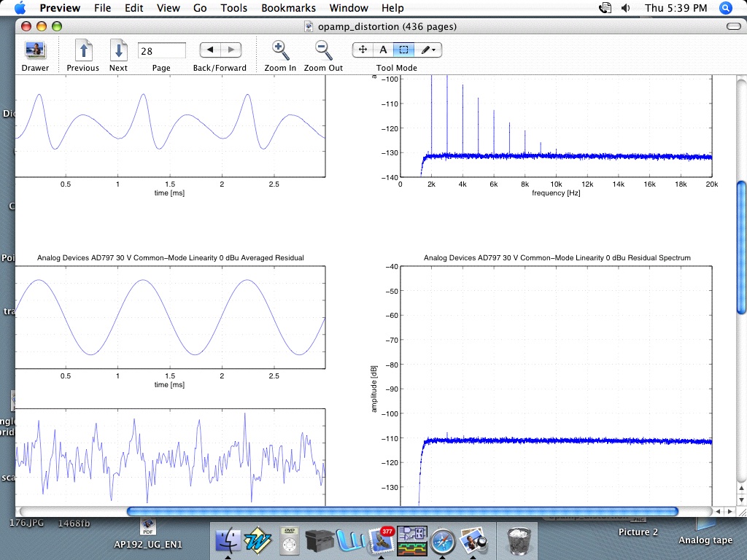Open the annotate pencil tool dropdown

pyautogui.click(x=427, y=50)
